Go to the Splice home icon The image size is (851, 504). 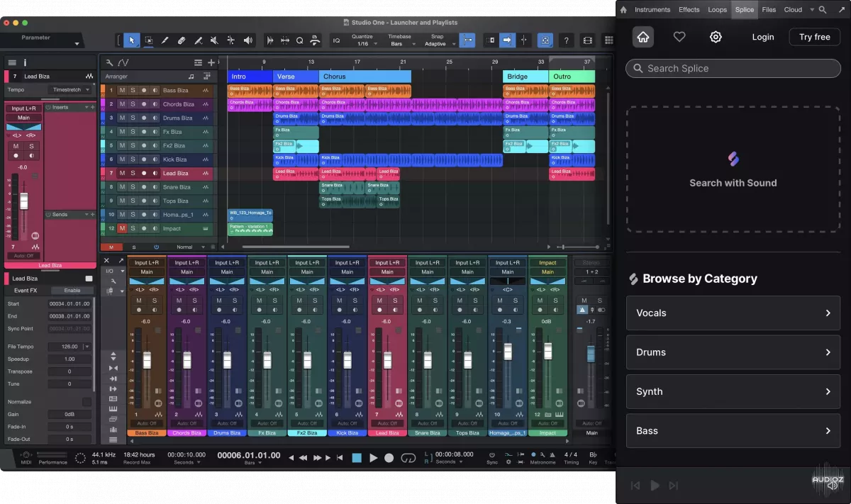click(643, 37)
